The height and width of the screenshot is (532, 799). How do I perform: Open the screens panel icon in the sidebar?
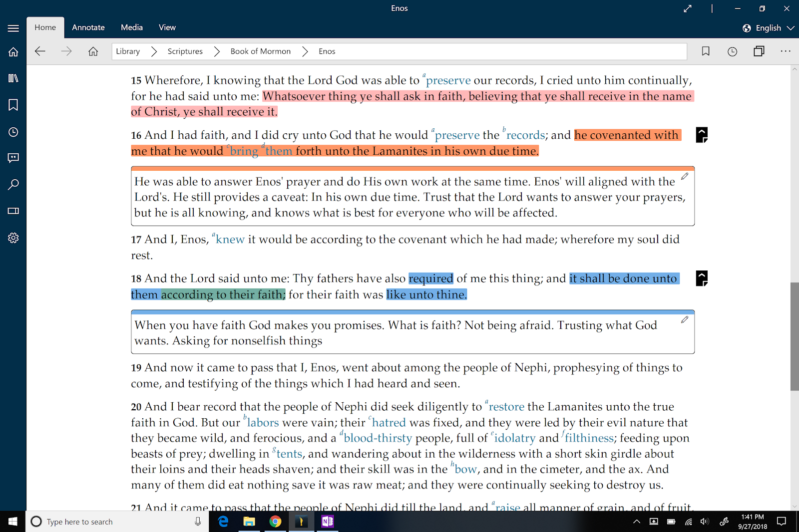pyautogui.click(x=13, y=211)
